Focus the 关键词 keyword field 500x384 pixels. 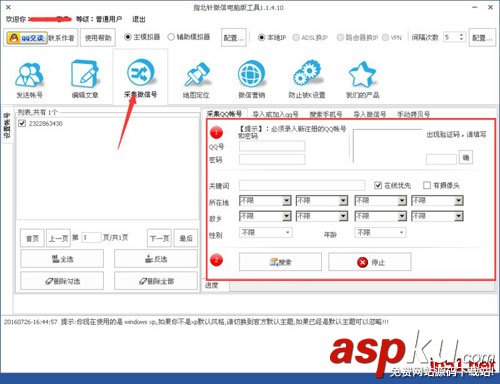tap(302, 185)
